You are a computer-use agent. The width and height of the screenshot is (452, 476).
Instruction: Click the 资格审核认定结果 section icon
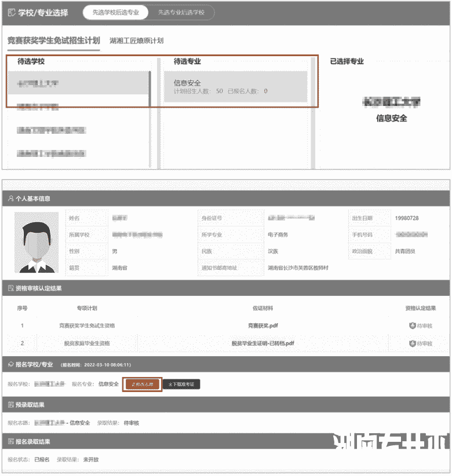[x=11, y=288]
